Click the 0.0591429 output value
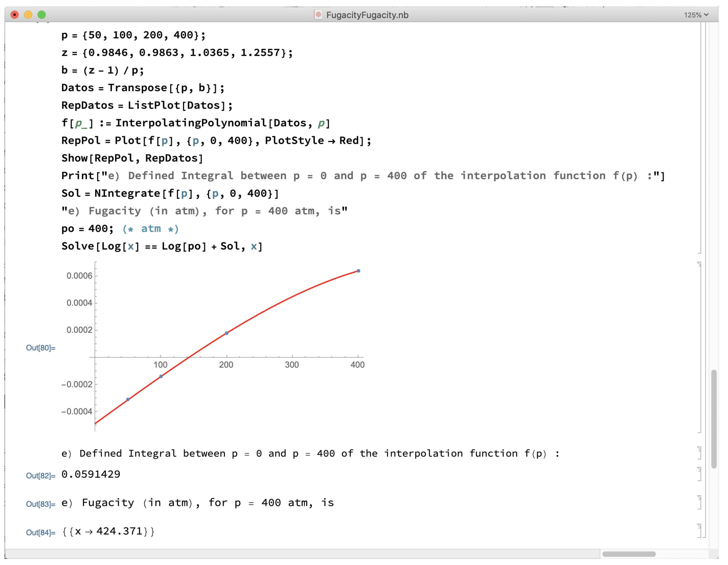Viewport: 728px width, 565px height. 91,474
